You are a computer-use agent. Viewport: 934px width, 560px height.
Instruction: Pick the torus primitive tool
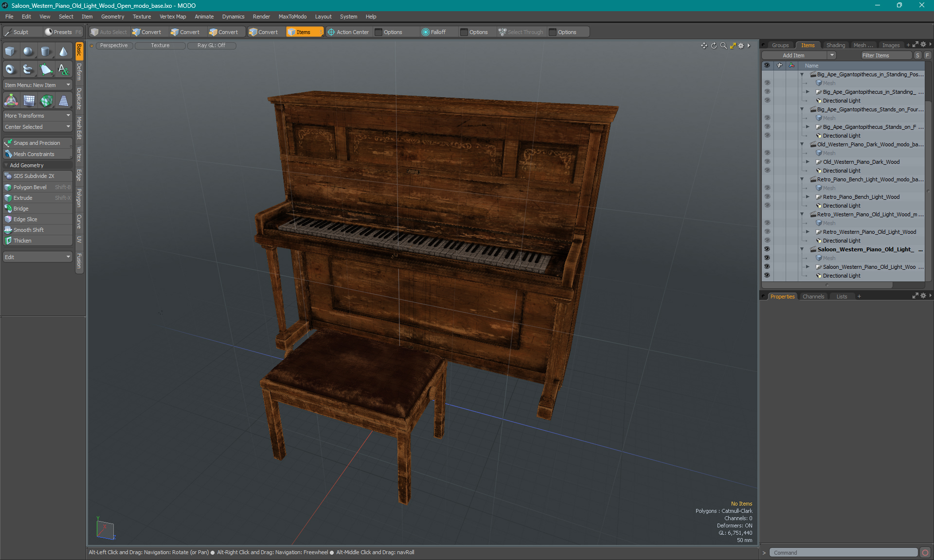10,70
